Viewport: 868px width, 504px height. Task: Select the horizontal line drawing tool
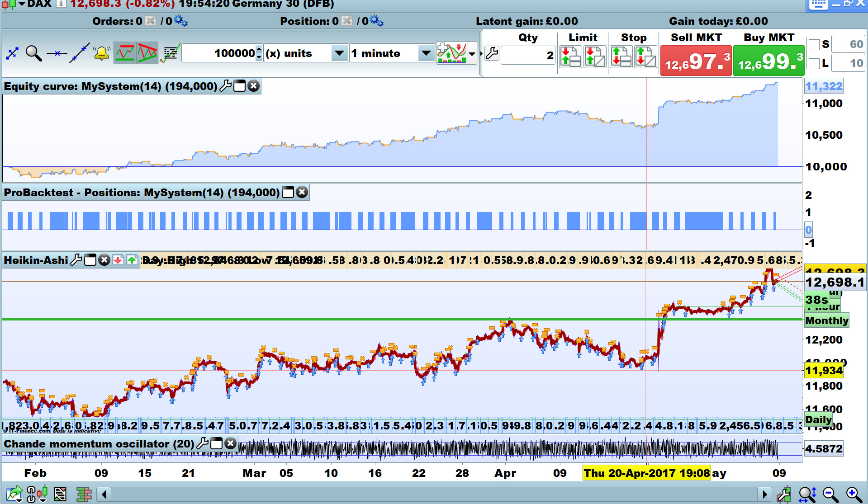pos(57,53)
